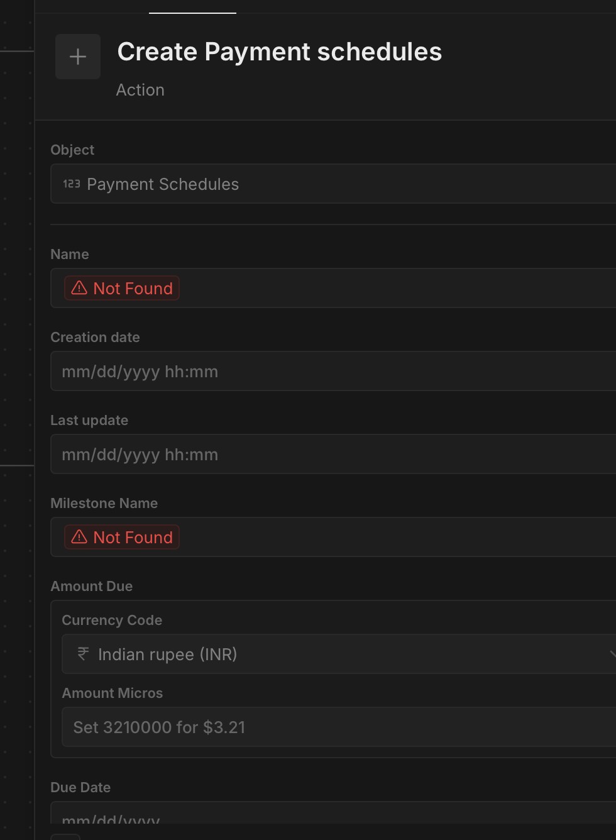
Task: Click the Amount Micros label
Action: coord(112,693)
